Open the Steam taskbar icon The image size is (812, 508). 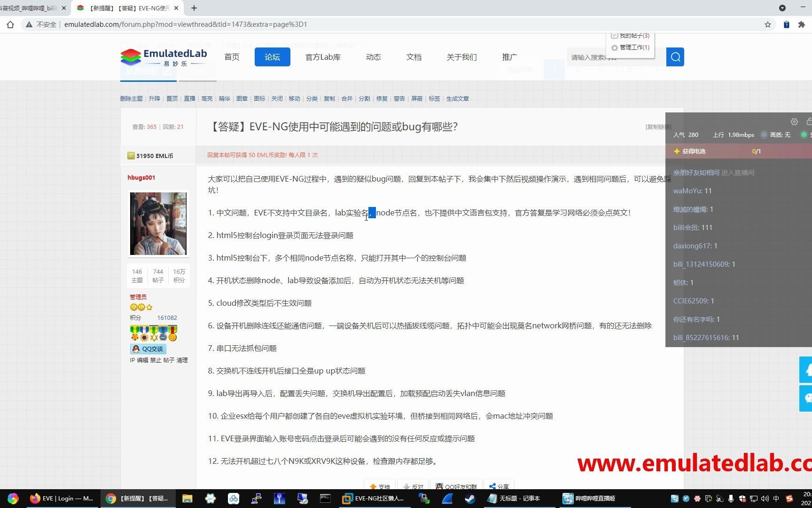point(470,499)
